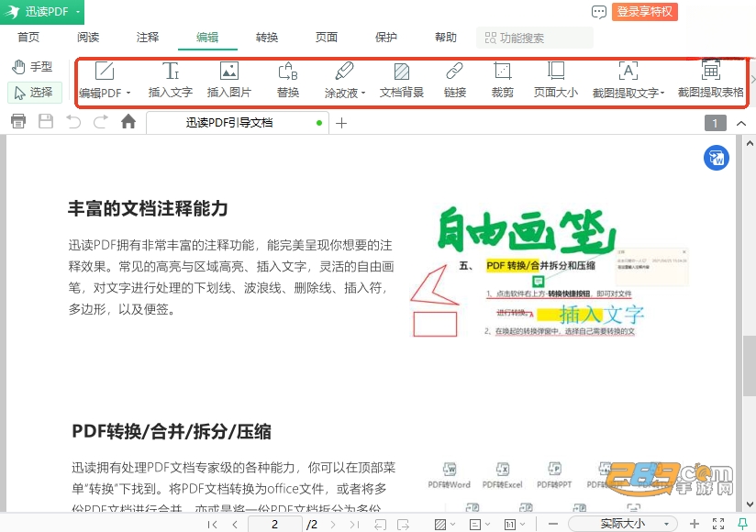The image size is (756, 532).
Task: Zoom in with the plus button
Action: click(x=695, y=524)
